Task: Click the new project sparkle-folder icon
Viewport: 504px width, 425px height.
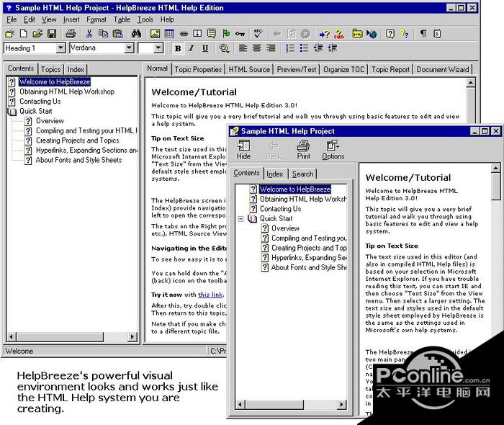Action: click(9, 33)
